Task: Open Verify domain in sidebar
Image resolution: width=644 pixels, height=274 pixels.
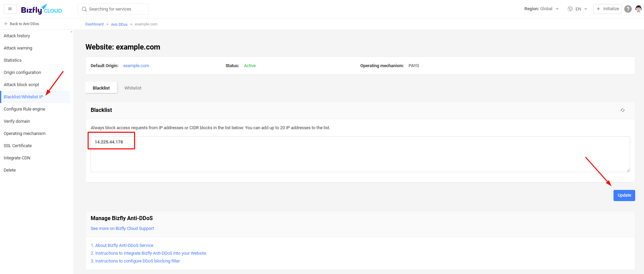Action: pyautogui.click(x=17, y=121)
